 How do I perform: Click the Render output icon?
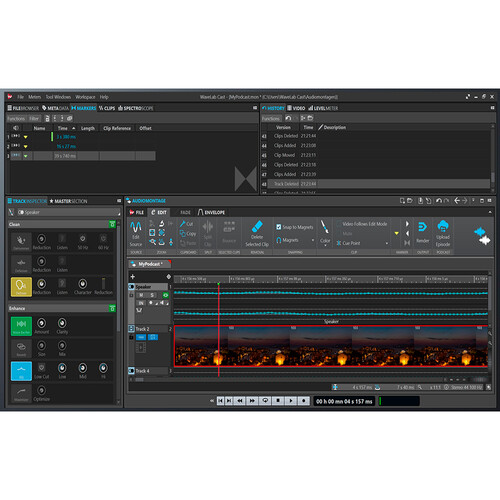(x=422, y=227)
